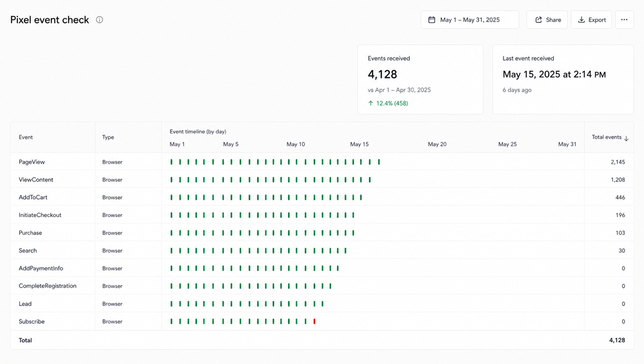Click the info icon beside Pixel event check
Viewport: 644px width, 364px height.
(99, 20)
